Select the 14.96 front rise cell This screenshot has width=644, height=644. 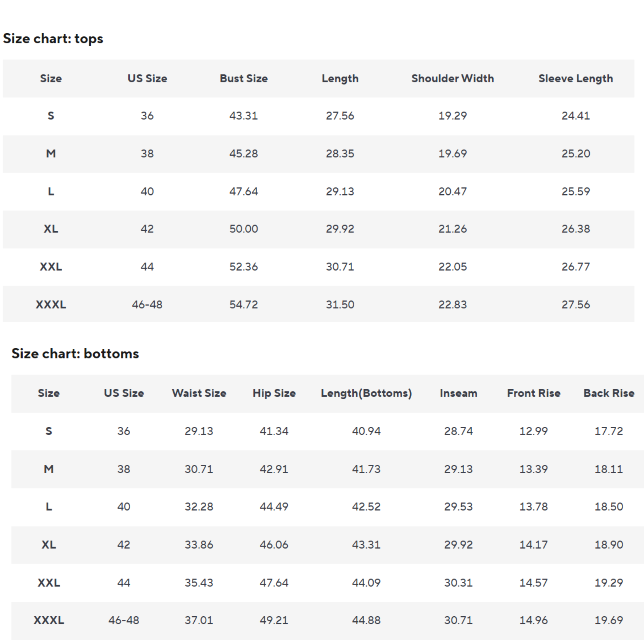pyautogui.click(x=533, y=620)
